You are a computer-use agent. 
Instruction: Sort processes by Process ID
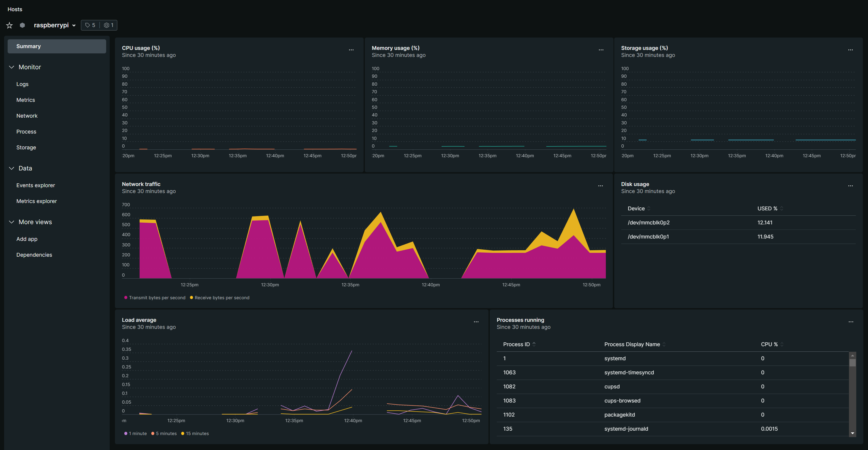click(519, 344)
